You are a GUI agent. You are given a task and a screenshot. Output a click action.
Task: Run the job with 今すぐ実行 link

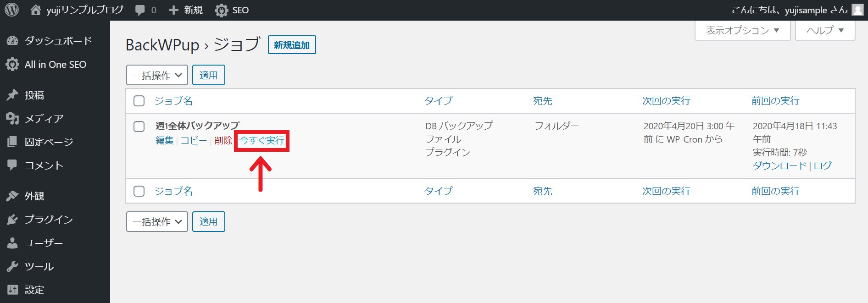(x=262, y=141)
